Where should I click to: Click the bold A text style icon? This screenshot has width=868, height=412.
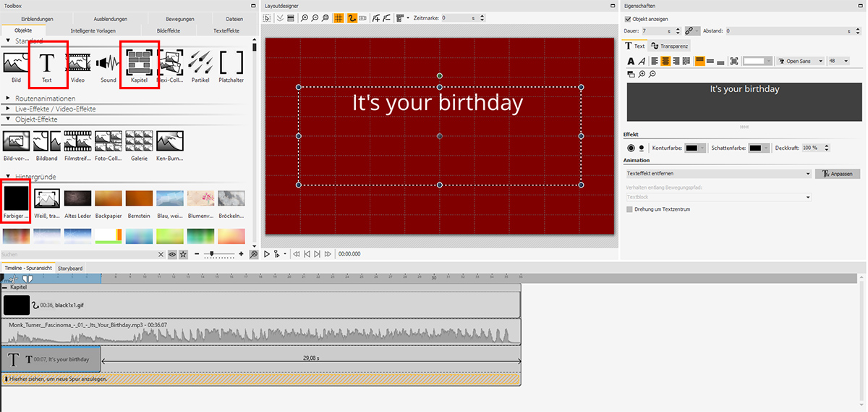pos(631,62)
